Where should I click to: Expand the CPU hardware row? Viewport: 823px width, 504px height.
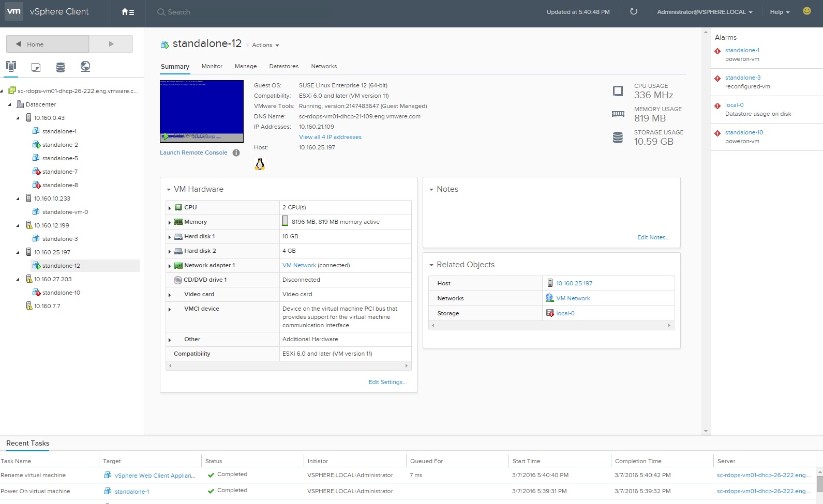170,208
